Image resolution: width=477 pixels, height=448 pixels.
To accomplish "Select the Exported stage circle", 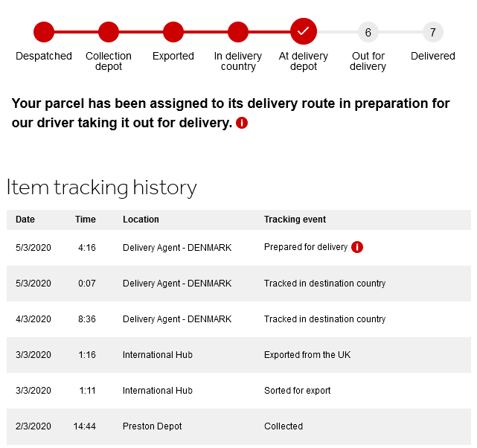I will coord(173,32).
